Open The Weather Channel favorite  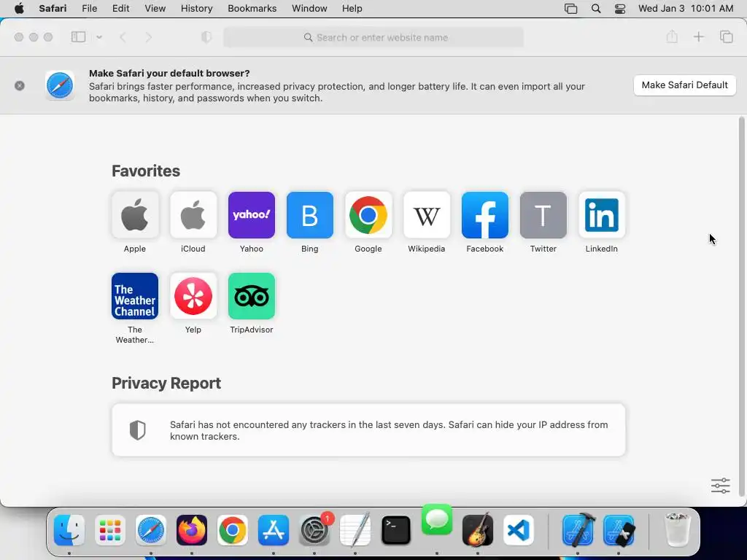point(135,296)
